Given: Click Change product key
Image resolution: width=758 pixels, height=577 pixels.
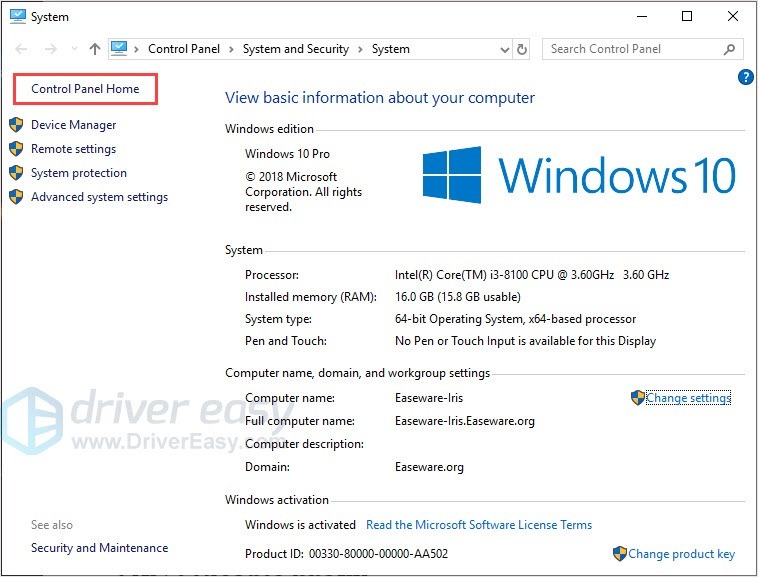Looking at the screenshot, I should 681,554.
